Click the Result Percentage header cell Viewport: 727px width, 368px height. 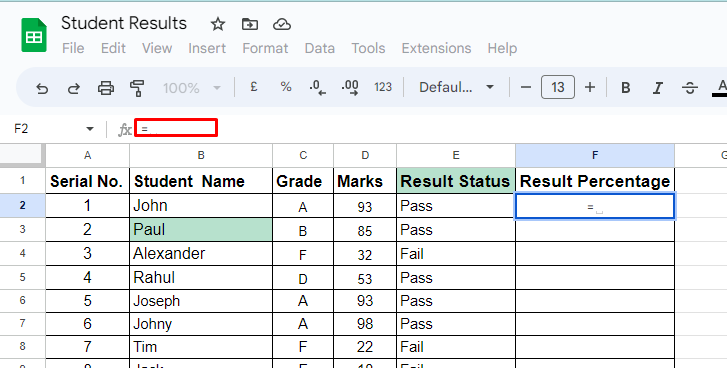click(x=595, y=181)
